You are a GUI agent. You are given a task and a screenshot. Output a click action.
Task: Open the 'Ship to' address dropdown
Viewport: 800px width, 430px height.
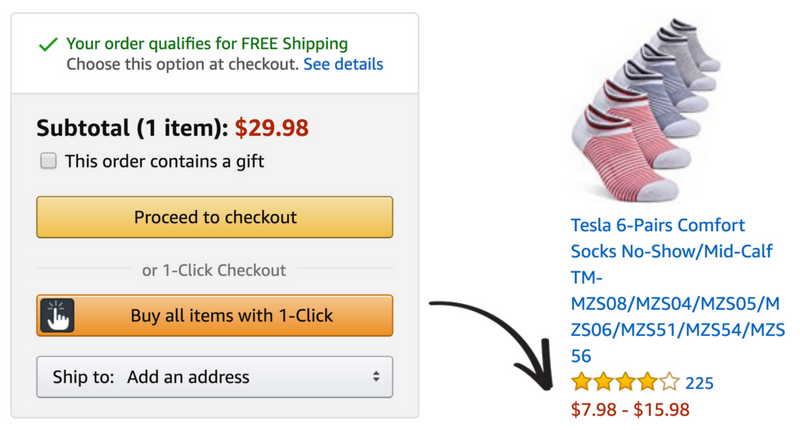[214, 377]
